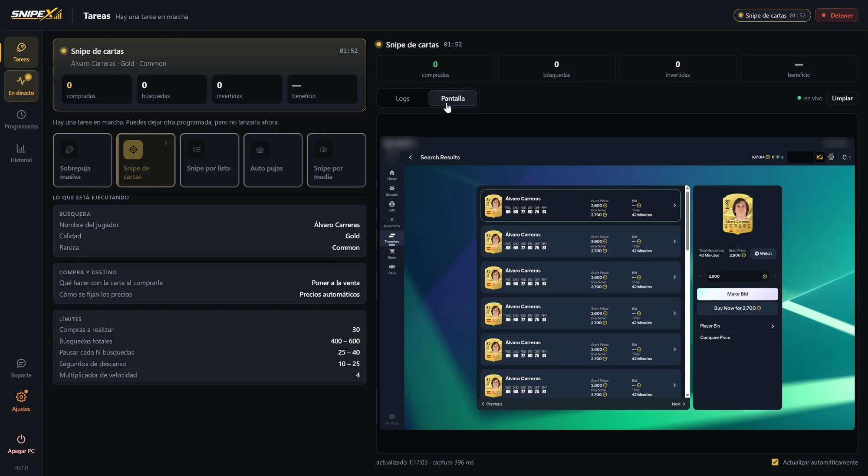This screenshot has height=476, width=868.
Task: Select the Snipe por lista task card
Action: 209,160
